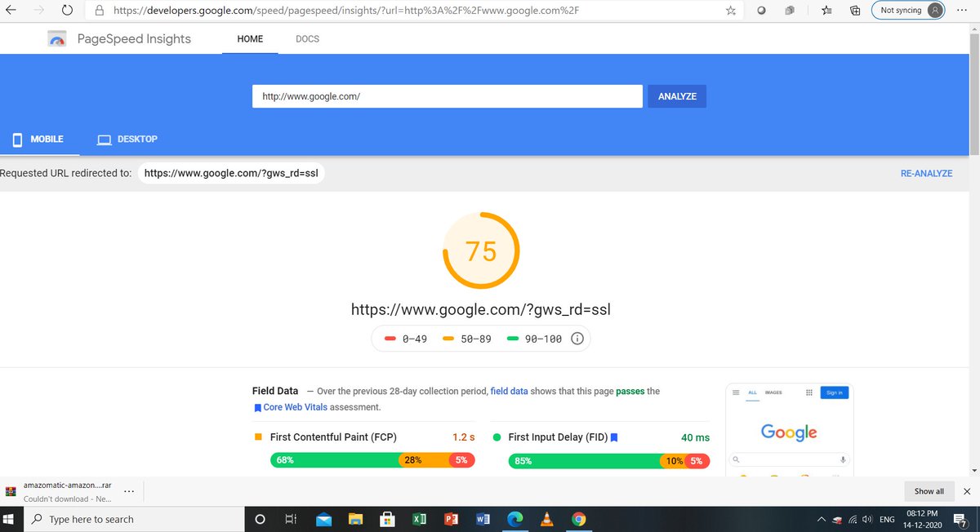Click the ENG language indicator
This screenshot has height=532, width=980.
(888, 519)
